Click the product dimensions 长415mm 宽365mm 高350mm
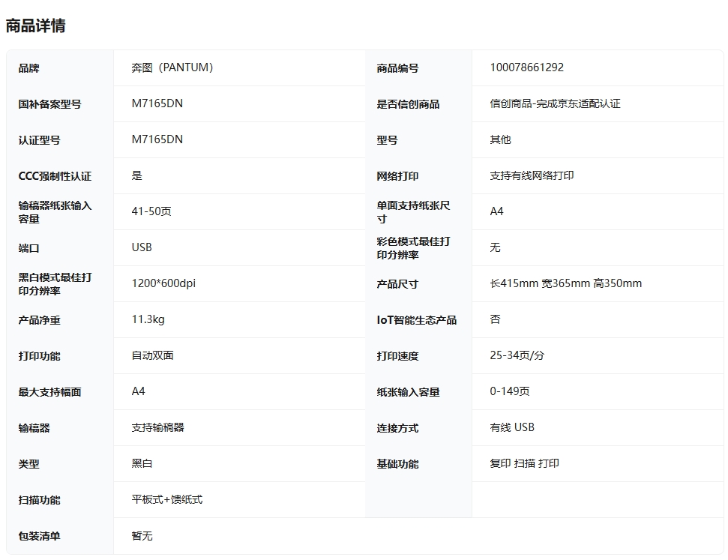This screenshot has height=560, width=728. [x=565, y=283]
